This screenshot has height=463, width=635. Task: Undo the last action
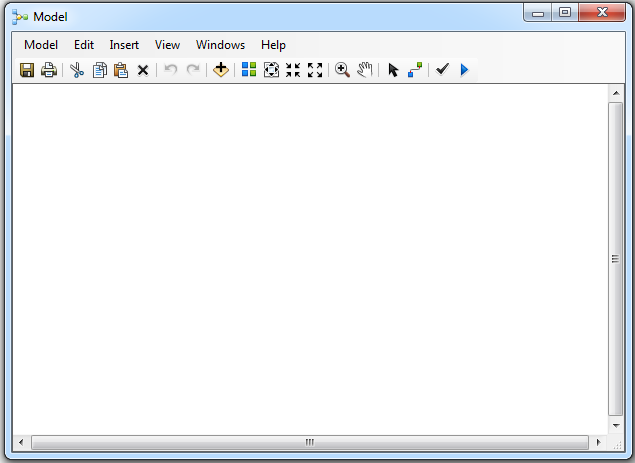170,70
